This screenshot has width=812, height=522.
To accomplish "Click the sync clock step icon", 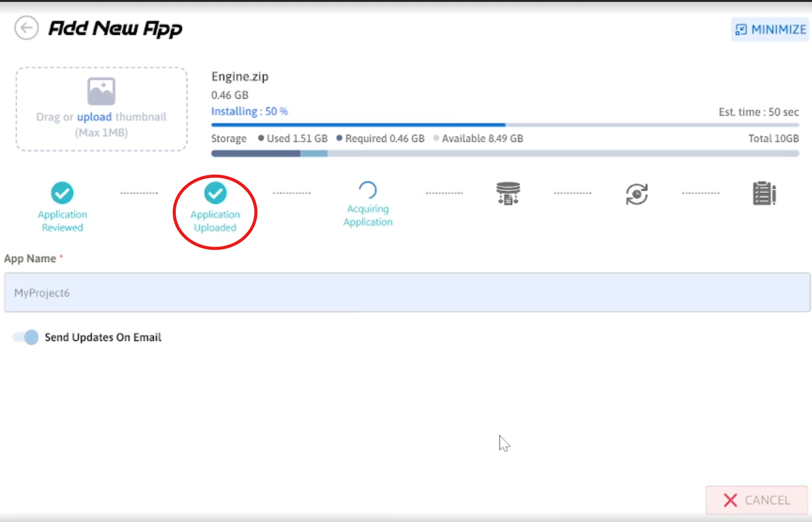I will click(636, 194).
